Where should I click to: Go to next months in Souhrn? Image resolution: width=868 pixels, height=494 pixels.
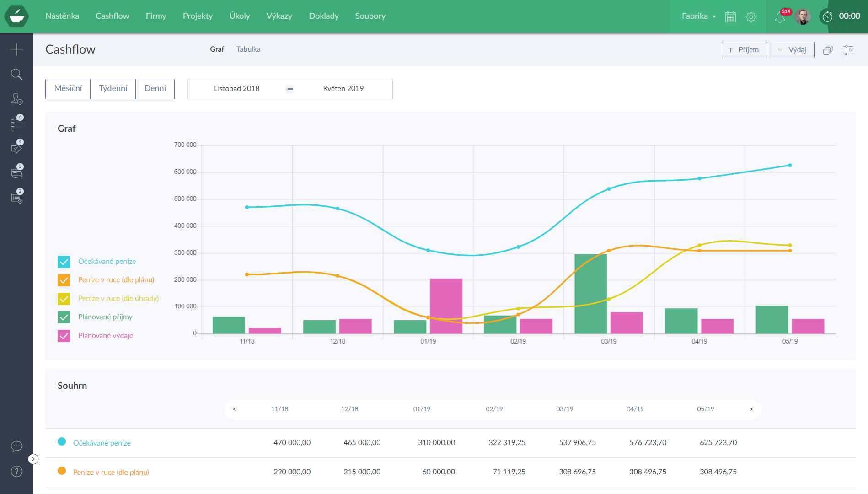point(751,409)
